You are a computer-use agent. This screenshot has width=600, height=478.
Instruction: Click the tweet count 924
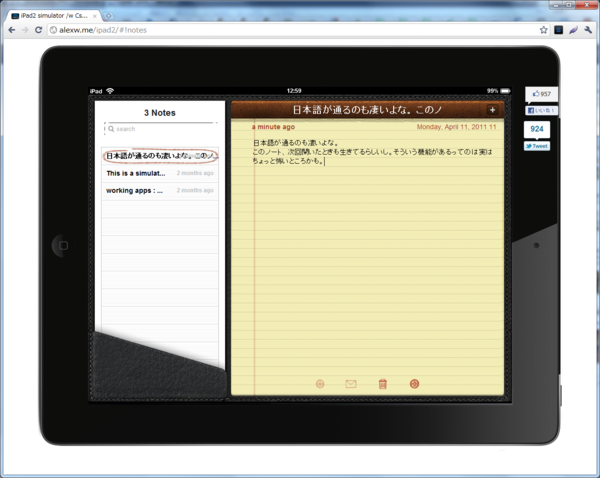pyautogui.click(x=537, y=129)
